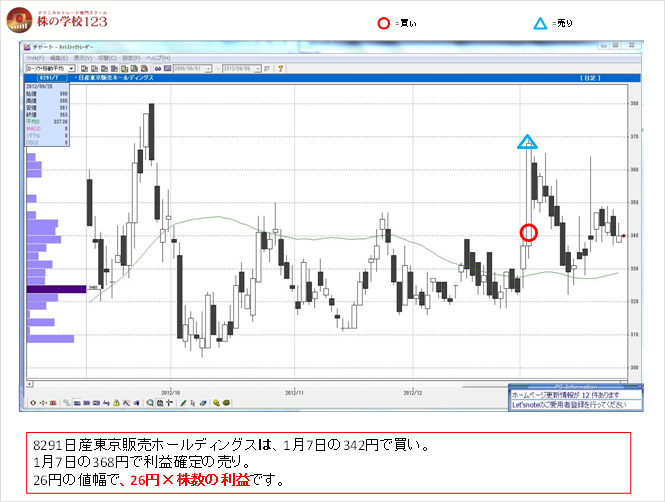The image size is (665, 502).
Task: Click the 8291/T stock code field
Action: click(x=48, y=77)
